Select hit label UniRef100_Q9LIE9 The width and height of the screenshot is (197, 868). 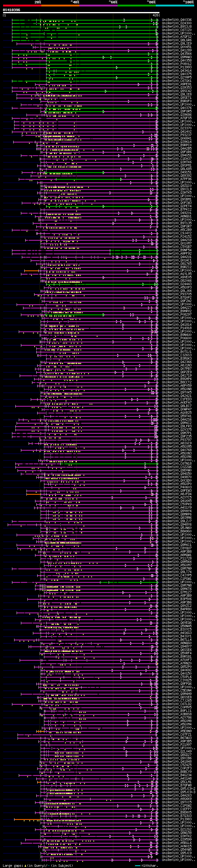pos(176,43)
